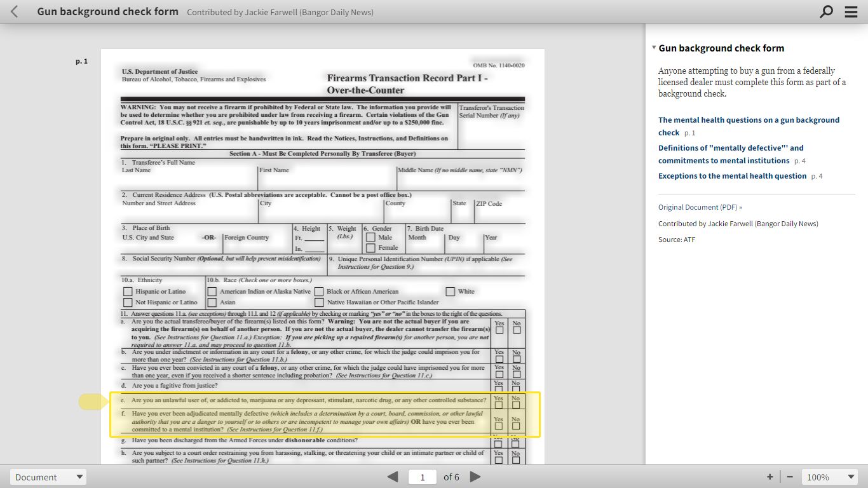Click the yellow annotation tab marker

coord(94,402)
